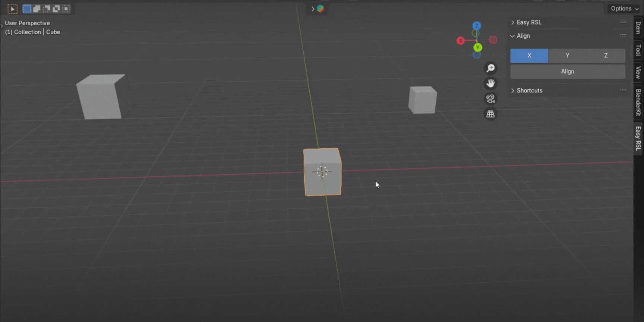Click the Pan view hand icon
The width and height of the screenshot is (644, 322).
[x=490, y=83]
